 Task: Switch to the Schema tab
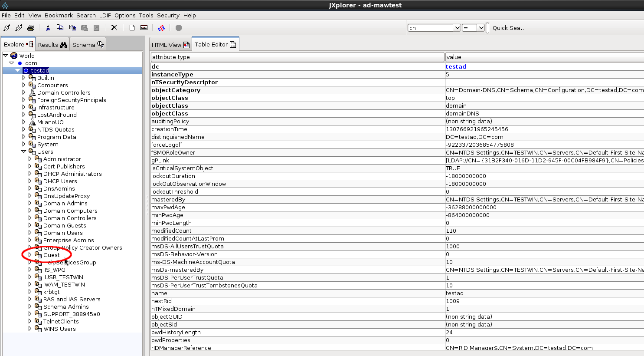pos(88,45)
